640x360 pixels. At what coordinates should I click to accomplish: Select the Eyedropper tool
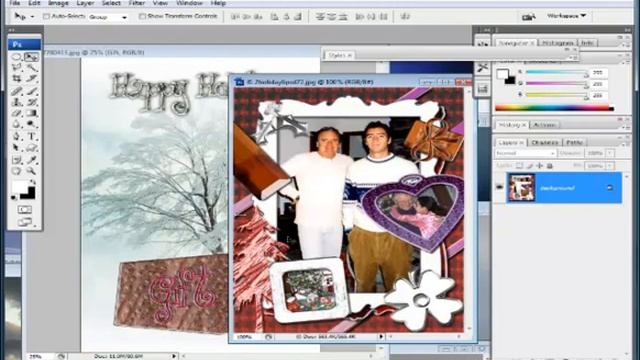(x=31, y=160)
